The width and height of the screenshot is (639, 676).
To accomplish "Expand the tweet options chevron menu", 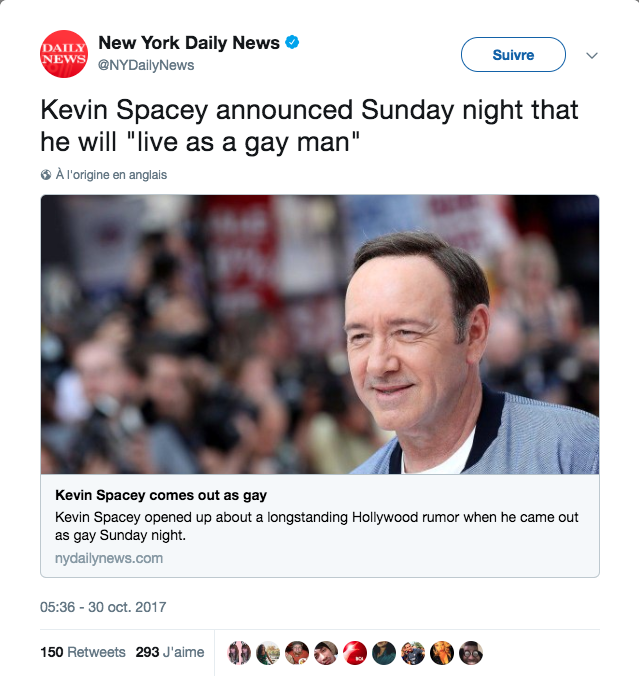I will click(592, 55).
